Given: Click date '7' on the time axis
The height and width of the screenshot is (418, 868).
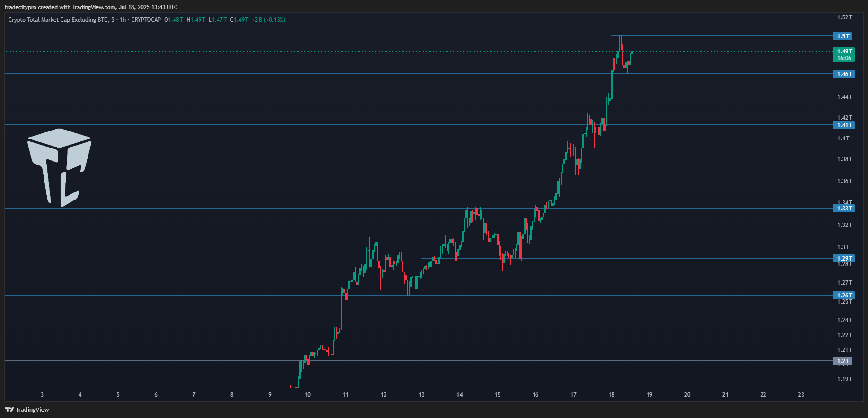Looking at the screenshot, I should click(194, 395).
